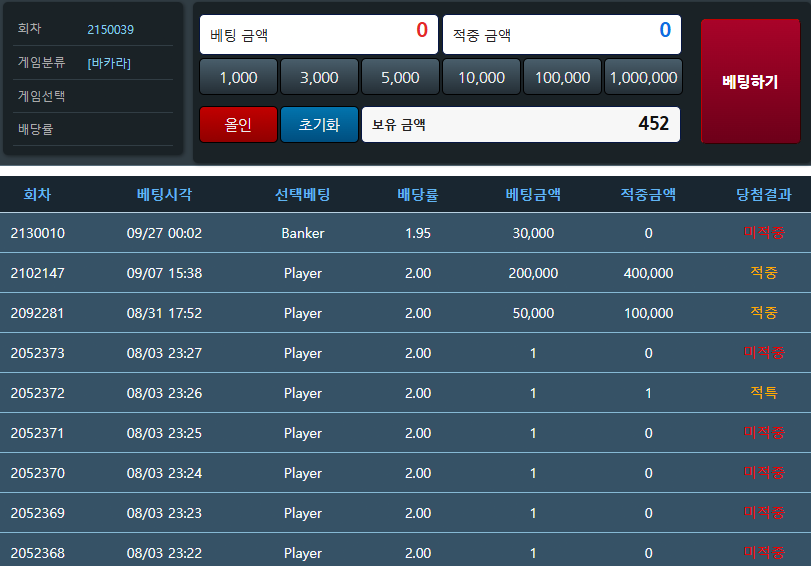
Task: Select round 2052372 in the table
Action: point(38,393)
